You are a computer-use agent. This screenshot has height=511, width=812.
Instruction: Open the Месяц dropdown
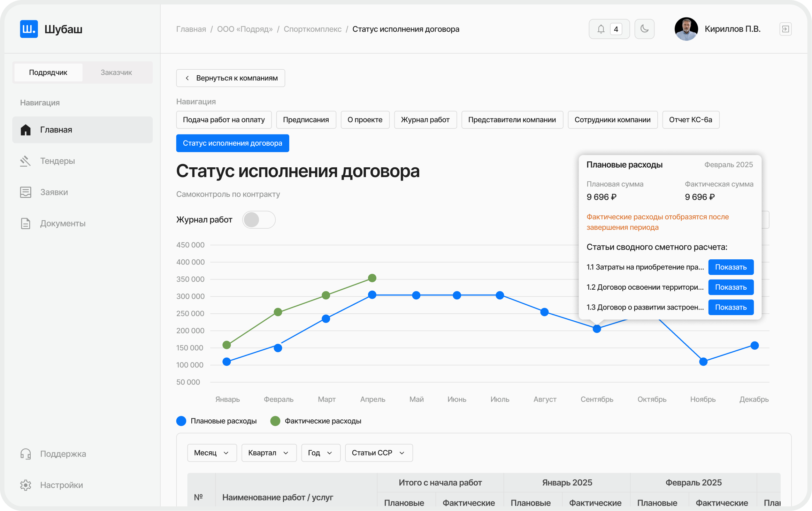pos(212,452)
